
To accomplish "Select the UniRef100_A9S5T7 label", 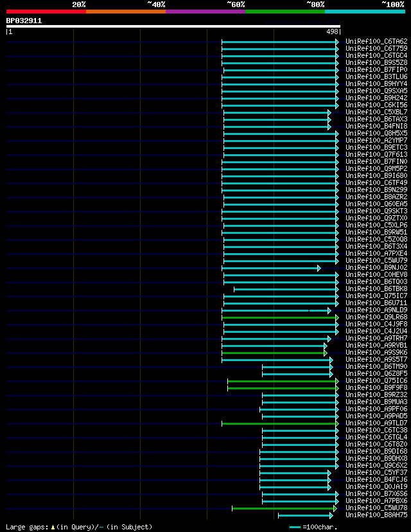I will pos(376,360).
